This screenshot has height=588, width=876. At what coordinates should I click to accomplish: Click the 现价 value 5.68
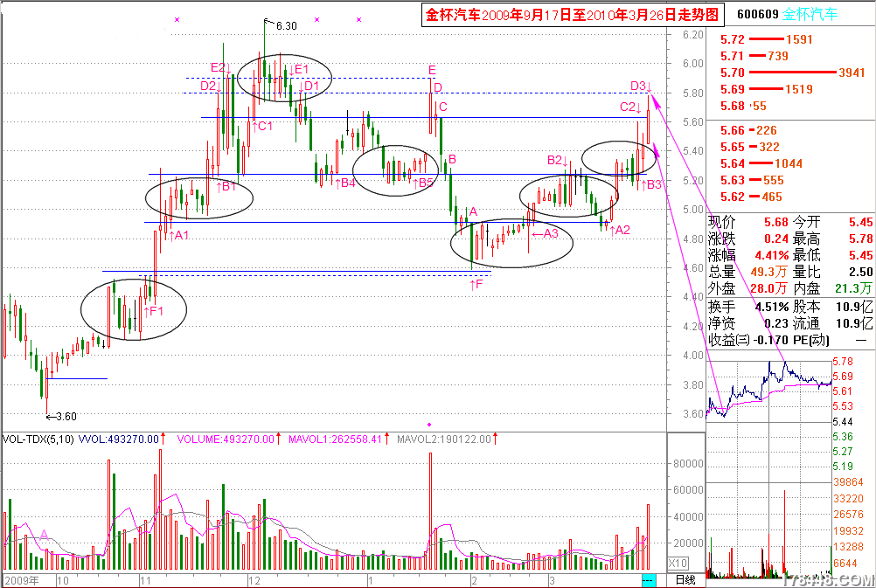776,222
